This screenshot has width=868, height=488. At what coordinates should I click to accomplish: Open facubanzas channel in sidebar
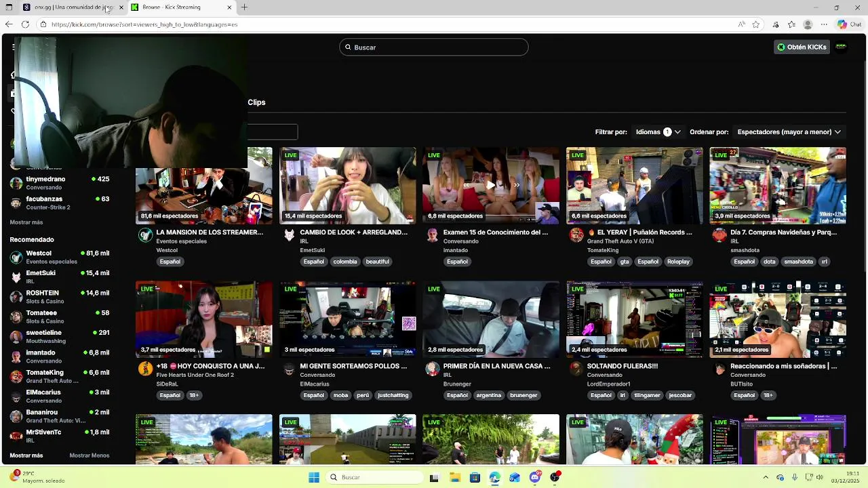(61, 203)
